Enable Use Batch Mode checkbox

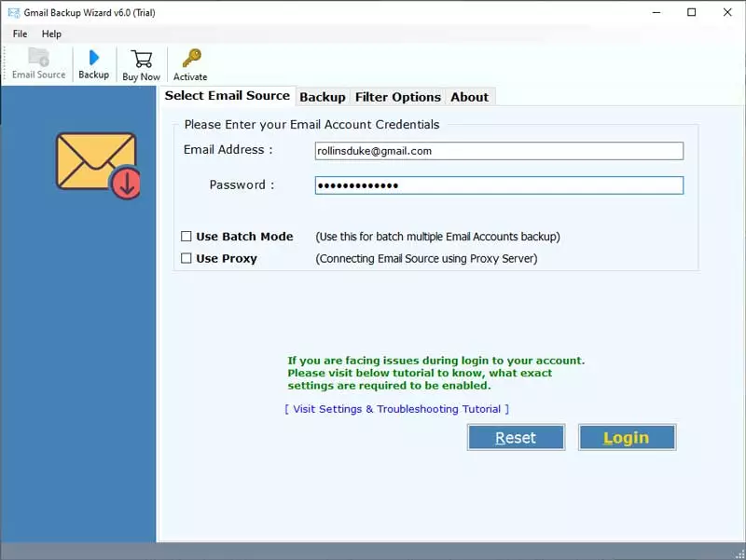(x=186, y=237)
